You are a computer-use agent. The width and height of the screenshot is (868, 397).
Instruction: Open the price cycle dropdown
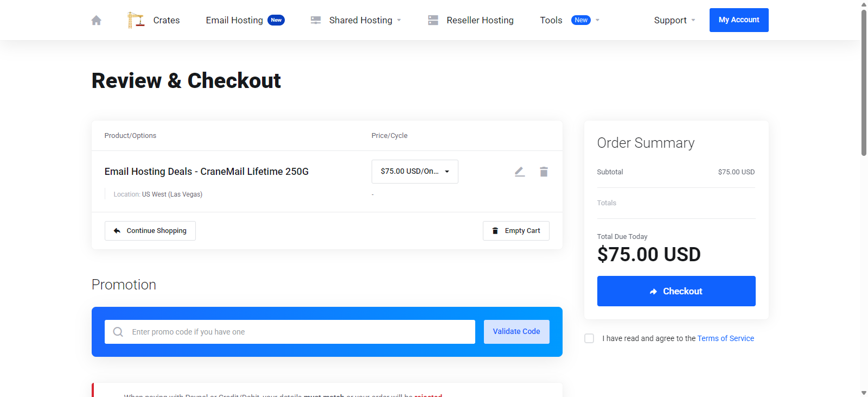pos(415,172)
